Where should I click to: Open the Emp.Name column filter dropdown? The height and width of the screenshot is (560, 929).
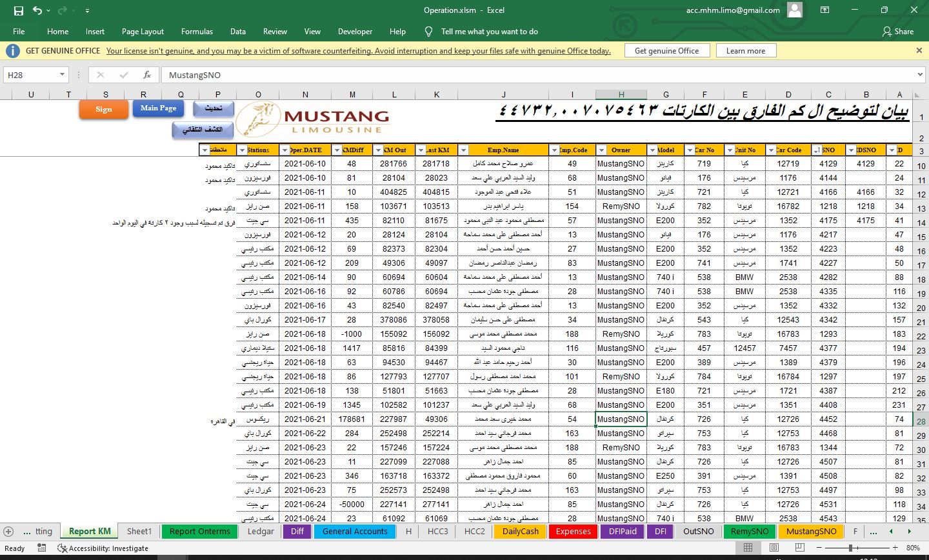463,150
